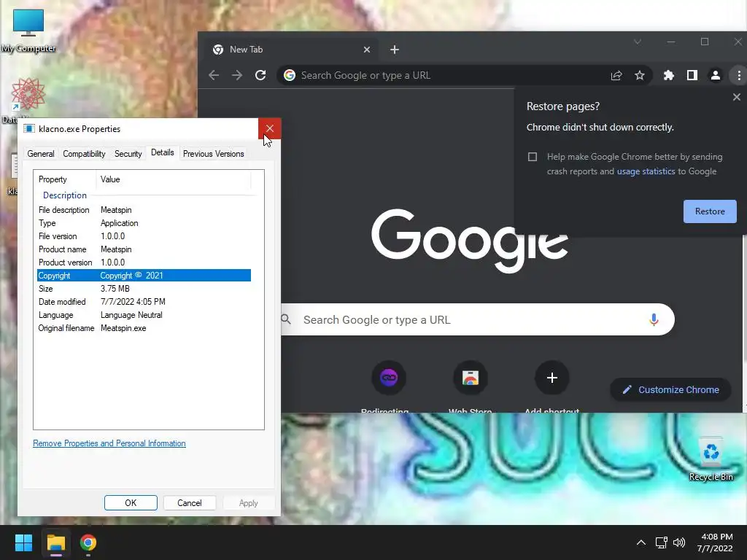
Task: Open Recycle Bin on desktop
Action: coord(711,459)
